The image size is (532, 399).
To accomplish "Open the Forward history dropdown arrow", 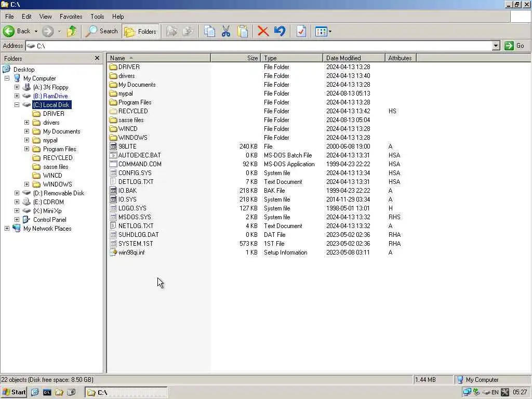I will pos(59,31).
